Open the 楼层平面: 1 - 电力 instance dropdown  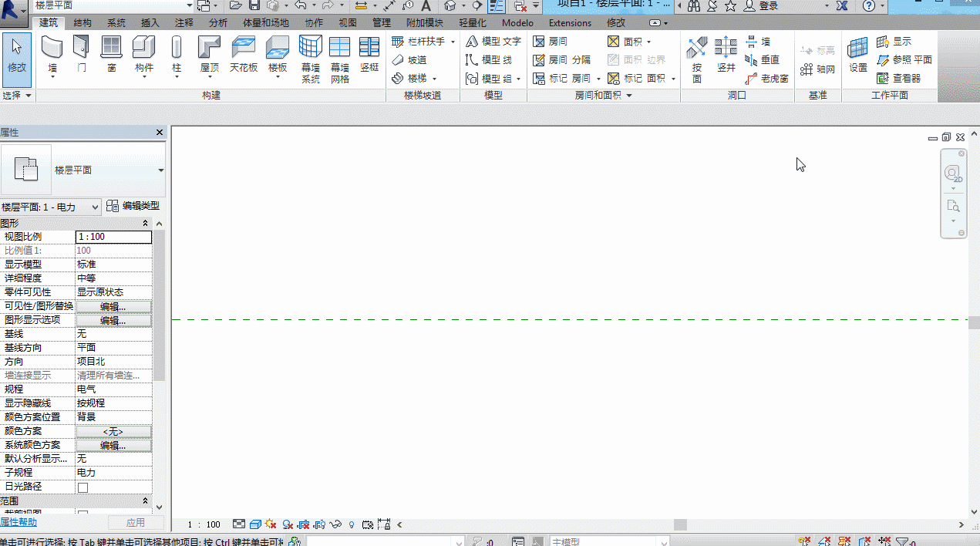51,207
